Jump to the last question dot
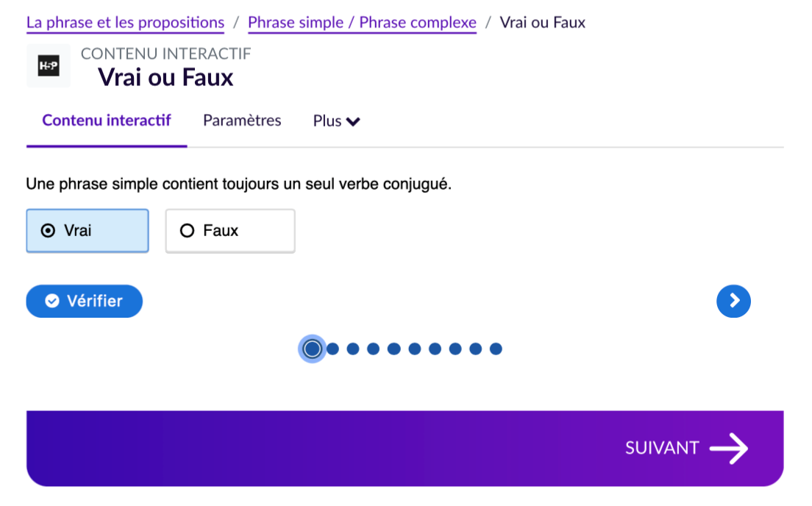 pos(496,349)
